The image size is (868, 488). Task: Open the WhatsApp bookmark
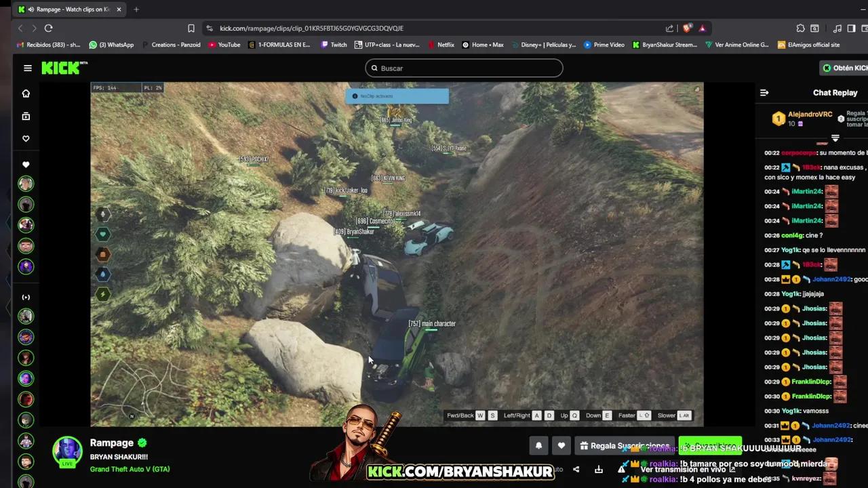tap(111, 45)
